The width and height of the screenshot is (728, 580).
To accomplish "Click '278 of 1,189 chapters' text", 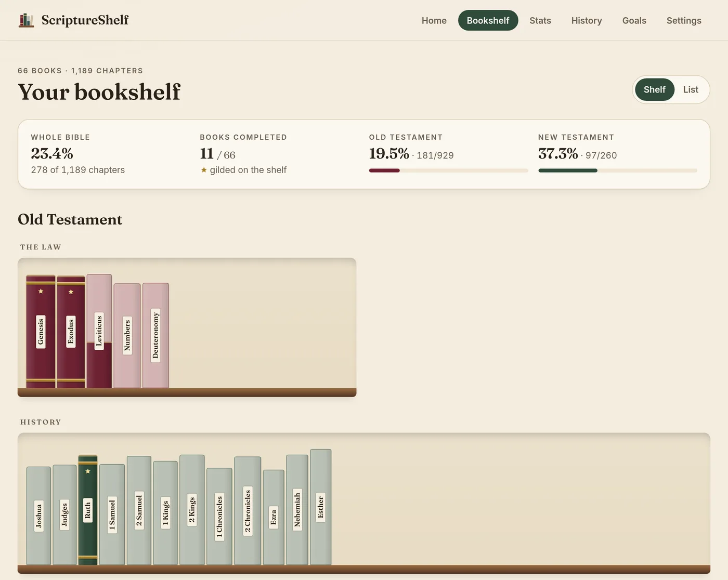I will [78, 170].
